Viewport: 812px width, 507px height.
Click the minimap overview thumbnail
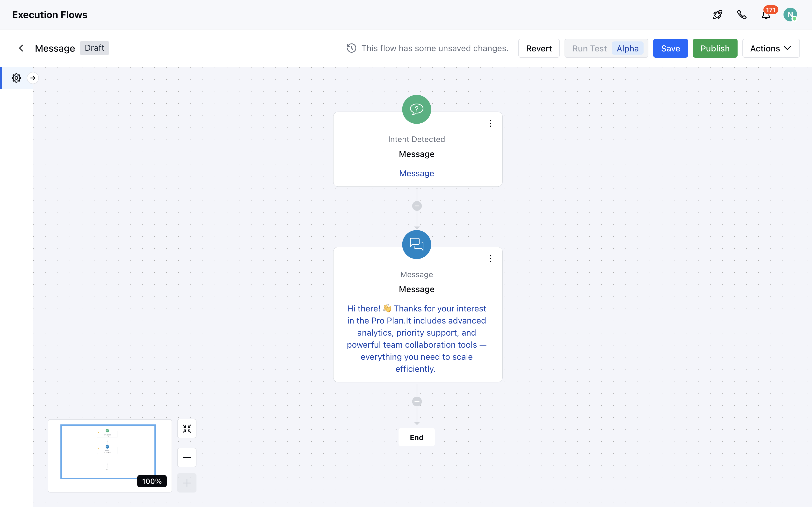(x=108, y=451)
